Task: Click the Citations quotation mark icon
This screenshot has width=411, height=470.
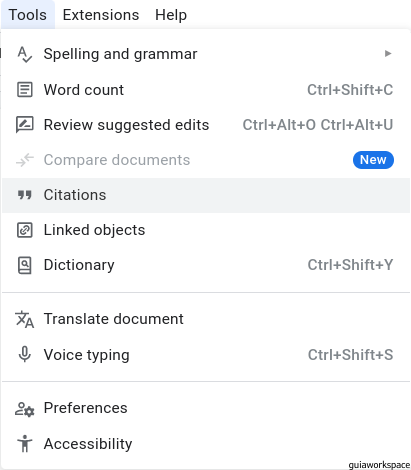Action: coord(25,195)
